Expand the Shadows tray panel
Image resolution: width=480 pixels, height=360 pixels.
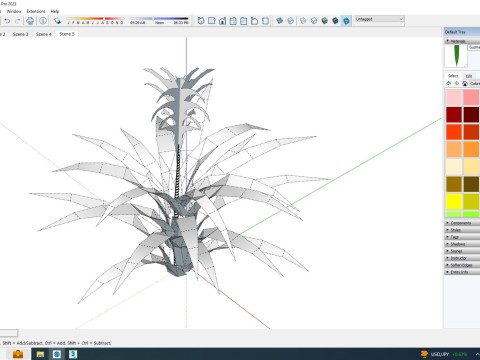pyautogui.click(x=463, y=244)
